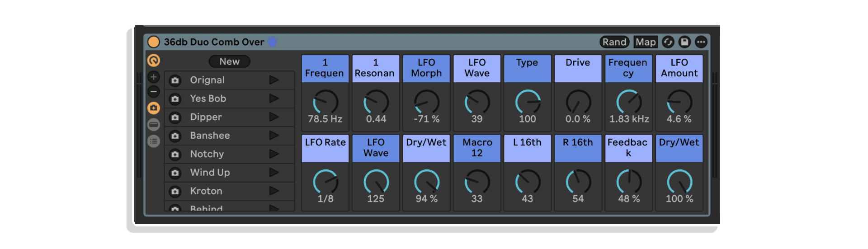Launch the Dipper variation
The height and width of the screenshot is (249, 868).
click(274, 117)
